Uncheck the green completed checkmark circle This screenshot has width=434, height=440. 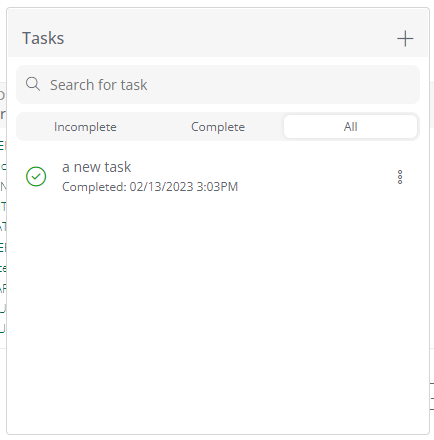point(36,176)
